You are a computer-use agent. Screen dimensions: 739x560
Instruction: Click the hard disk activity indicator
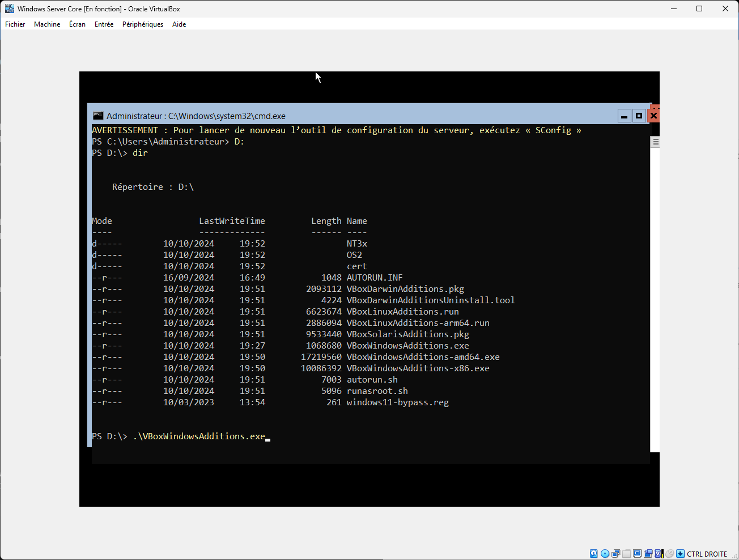pos(594,554)
